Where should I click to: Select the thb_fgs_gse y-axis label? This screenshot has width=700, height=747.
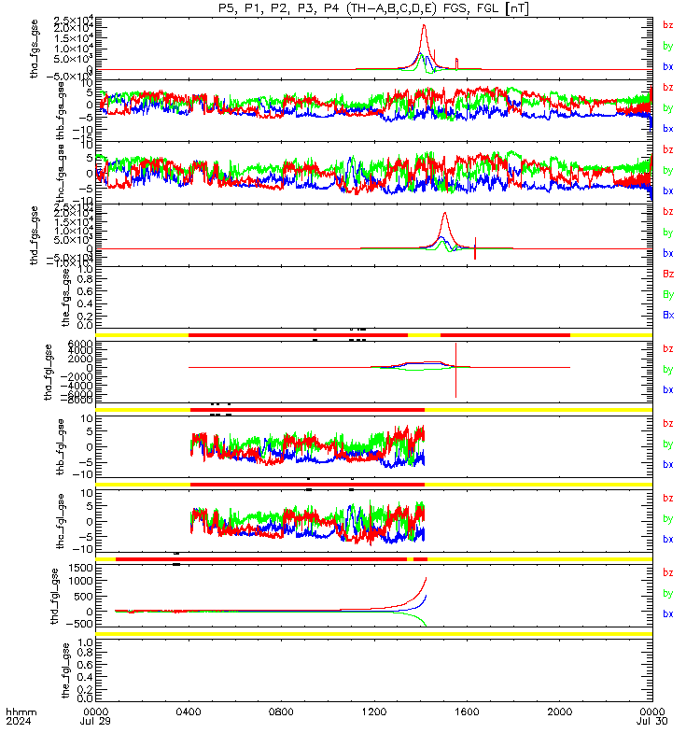(x=61, y=111)
